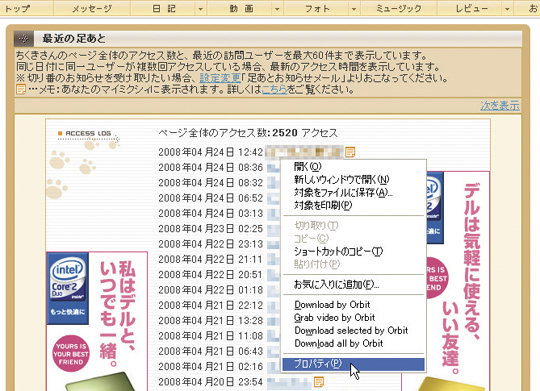Choose プロパティ(P) in context menu
Screen dimensions: 540x391
[x=353, y=364]
